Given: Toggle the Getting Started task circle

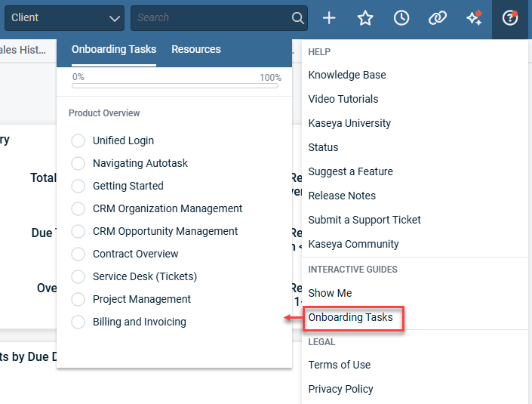Looking at the screenshot, I should [x=78, y=186].
